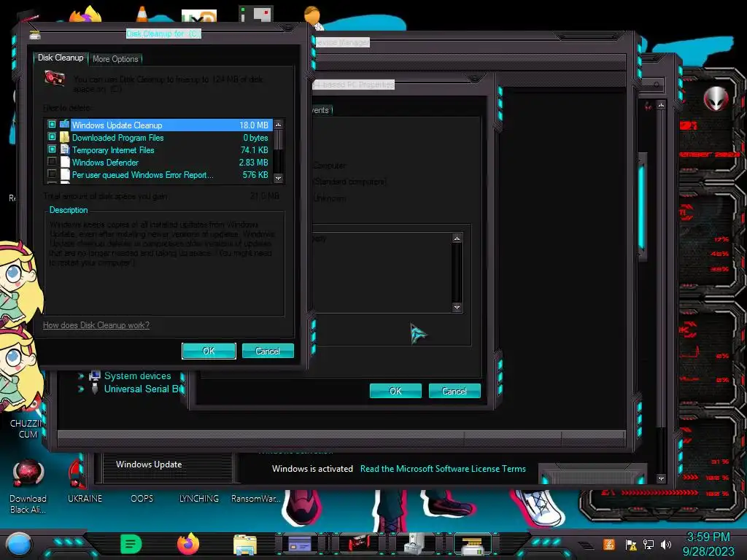
Task: Click the Alienware alien head gadget icon
Action: pos(716,99)
